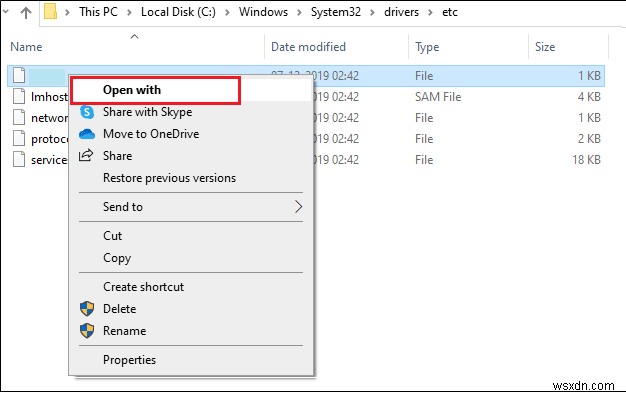Expand chevron after This PC in breadcrumb
The image size is (626, 396).
[129, 12]
